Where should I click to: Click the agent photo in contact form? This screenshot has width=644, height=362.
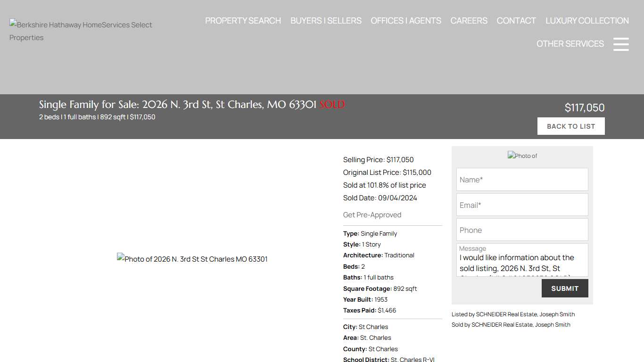522,156
